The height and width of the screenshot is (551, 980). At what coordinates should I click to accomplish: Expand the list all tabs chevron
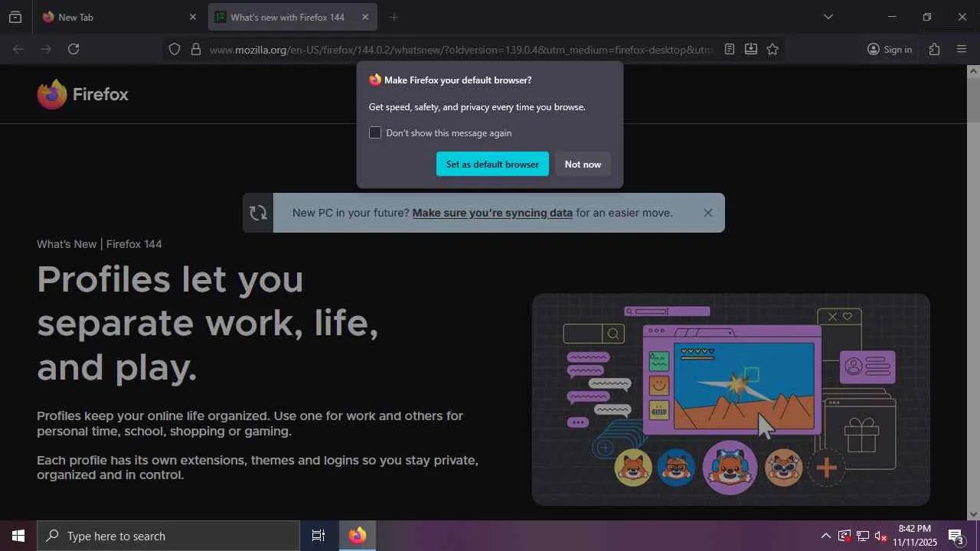click(x=828, y=17)
